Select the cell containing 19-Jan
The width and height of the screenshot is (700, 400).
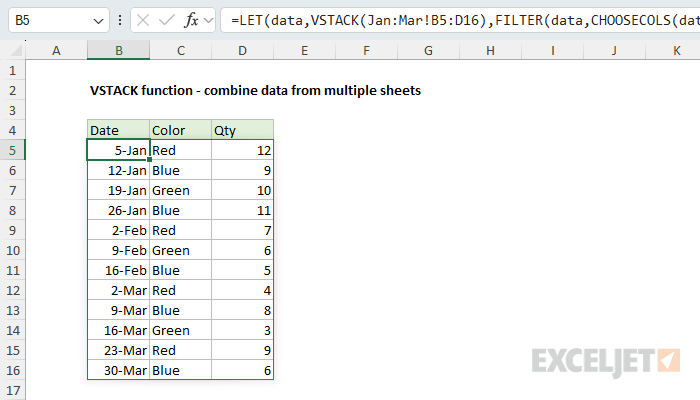click(118, 190)
